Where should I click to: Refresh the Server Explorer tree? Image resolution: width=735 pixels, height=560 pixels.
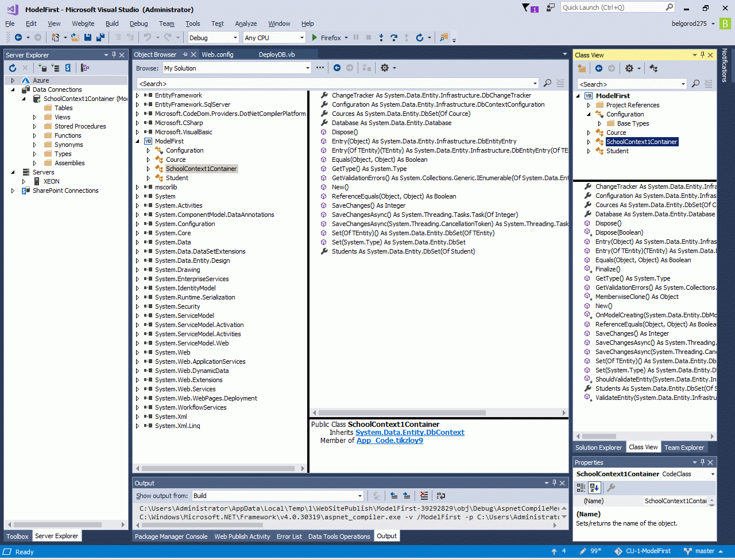pyautogui.click(x=13, y=68)
